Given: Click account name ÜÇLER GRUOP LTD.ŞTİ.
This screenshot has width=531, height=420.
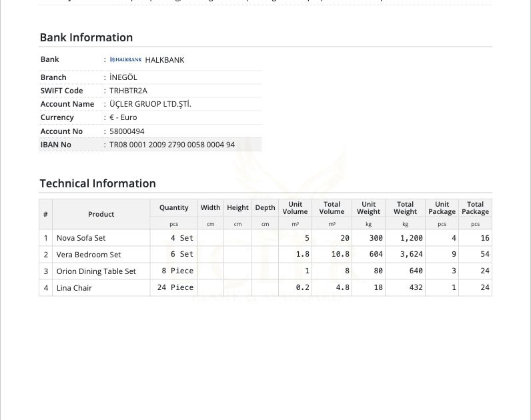Looking at the screenshot, I should tap(150, 104).
